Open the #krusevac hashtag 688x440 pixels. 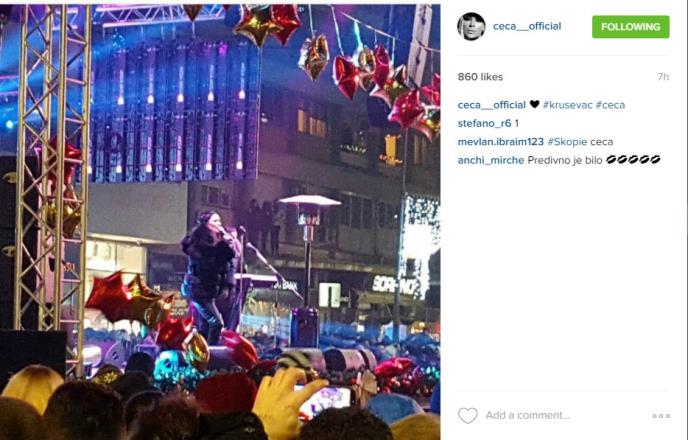[x=567, y=105]
